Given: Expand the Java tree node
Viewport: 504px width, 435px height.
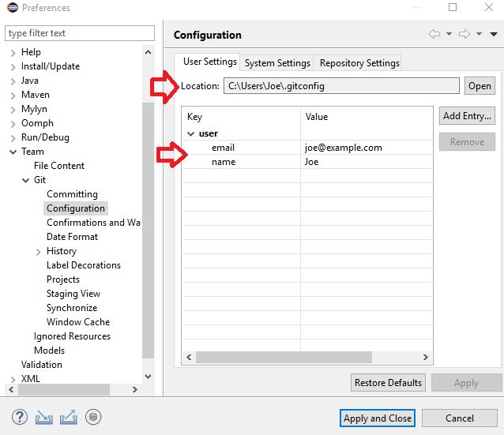Looking at the screenshot, I should [13, 81].
